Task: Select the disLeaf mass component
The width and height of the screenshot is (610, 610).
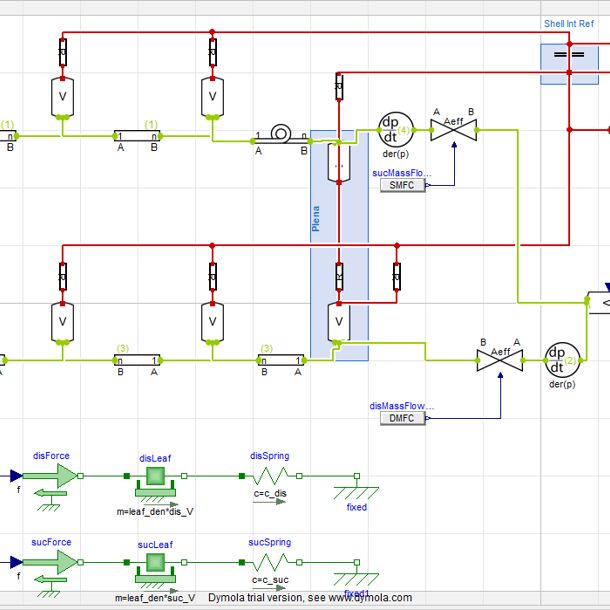Action: 155,478
